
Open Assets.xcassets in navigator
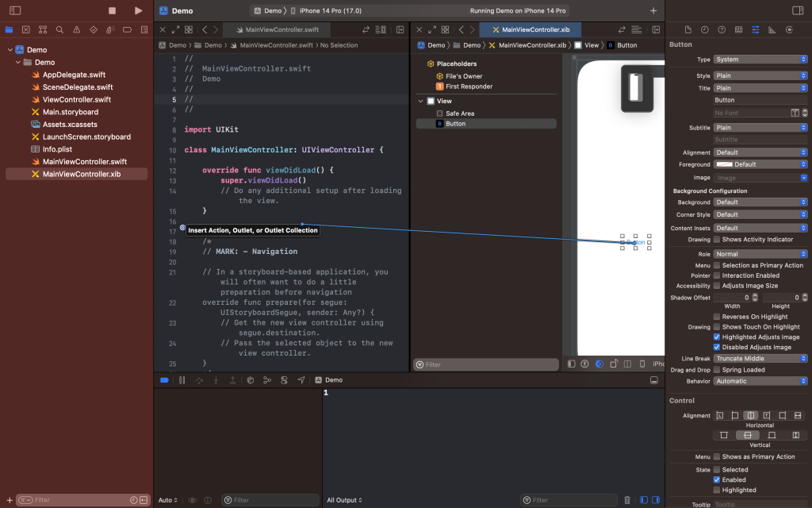click(70, 125)
